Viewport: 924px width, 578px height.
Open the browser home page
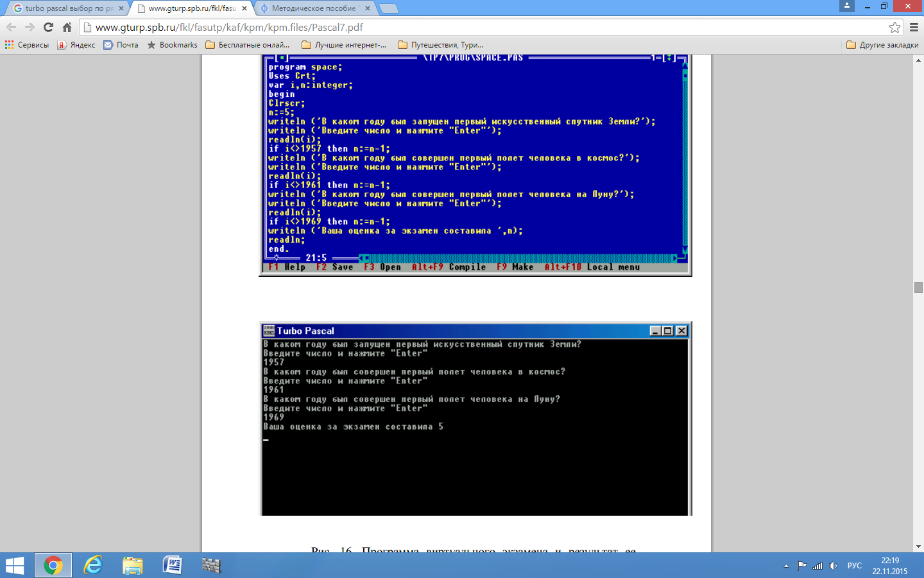click(x=67, y=28)
